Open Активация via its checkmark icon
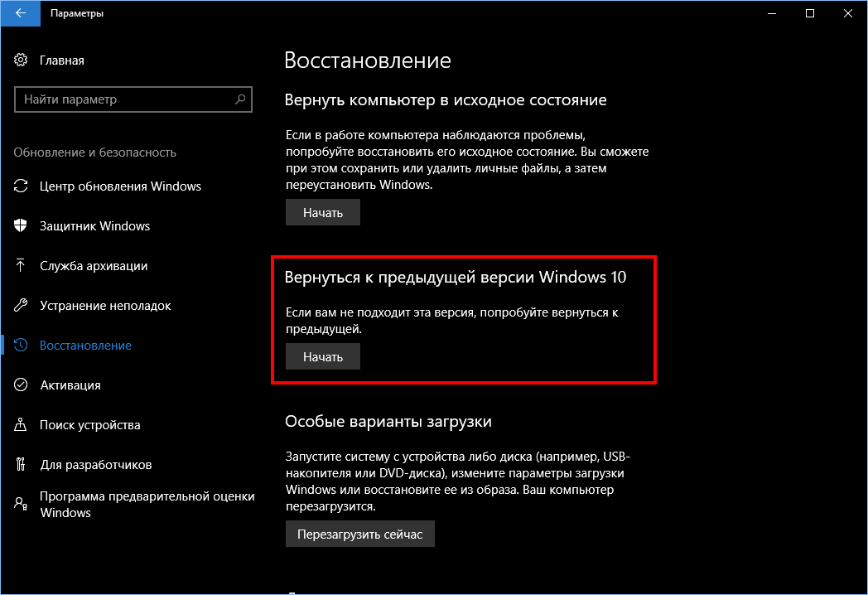The image size is (868, 595). click(22, 385)
